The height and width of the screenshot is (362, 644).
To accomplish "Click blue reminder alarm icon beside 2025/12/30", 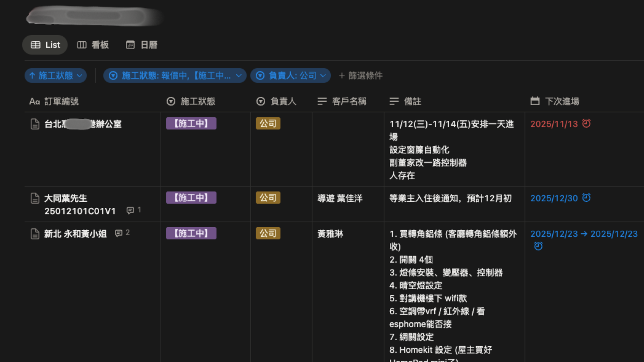I will click(x=586, y=198).
